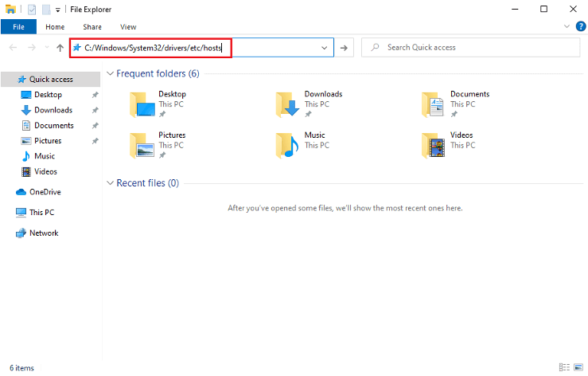Click the Go to arrow beside address bar
This screenshot has height=376, width=588.
click(343, 48)
